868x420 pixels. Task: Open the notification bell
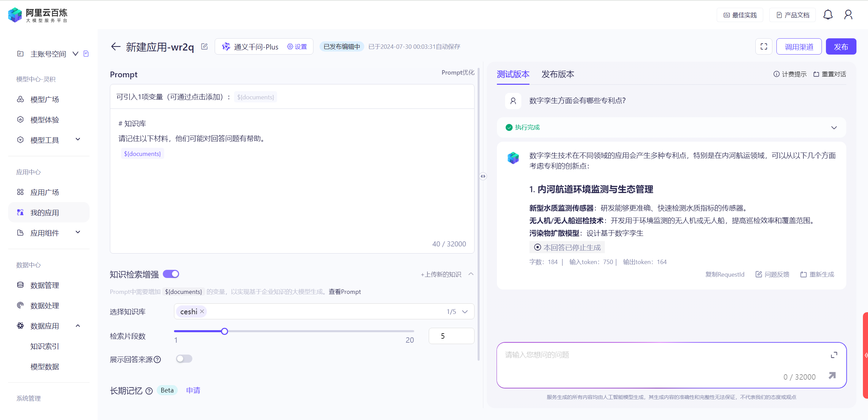pyautogui.click(x=828, y=15)
